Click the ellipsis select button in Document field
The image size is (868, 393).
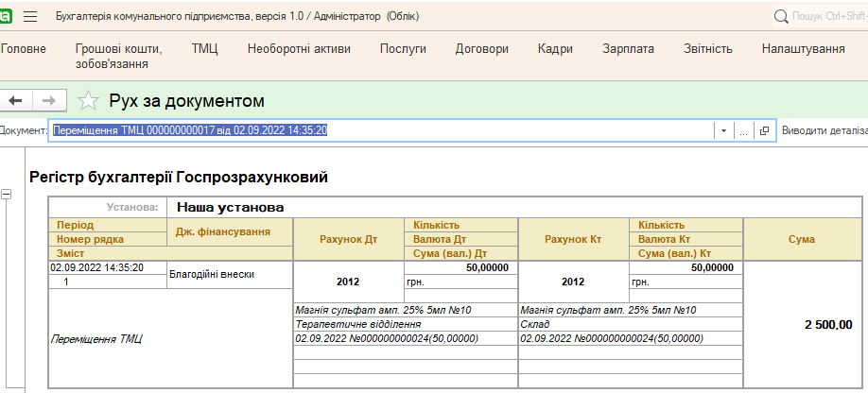(744, 131)
